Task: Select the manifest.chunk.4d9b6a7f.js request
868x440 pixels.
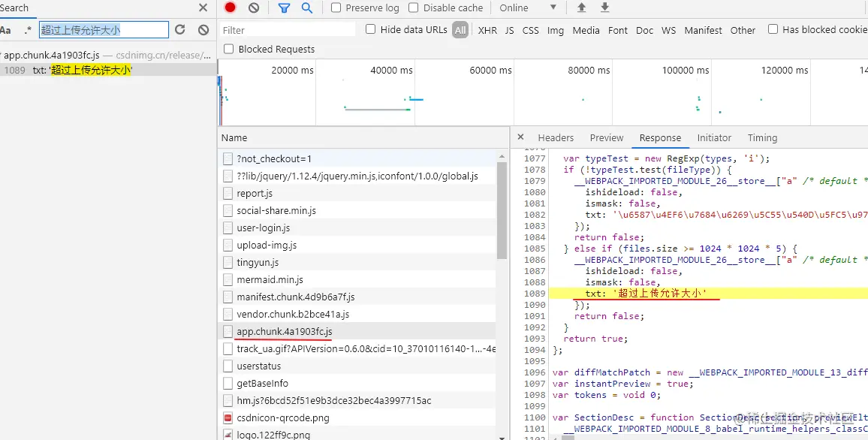Action: pos(358,297)
